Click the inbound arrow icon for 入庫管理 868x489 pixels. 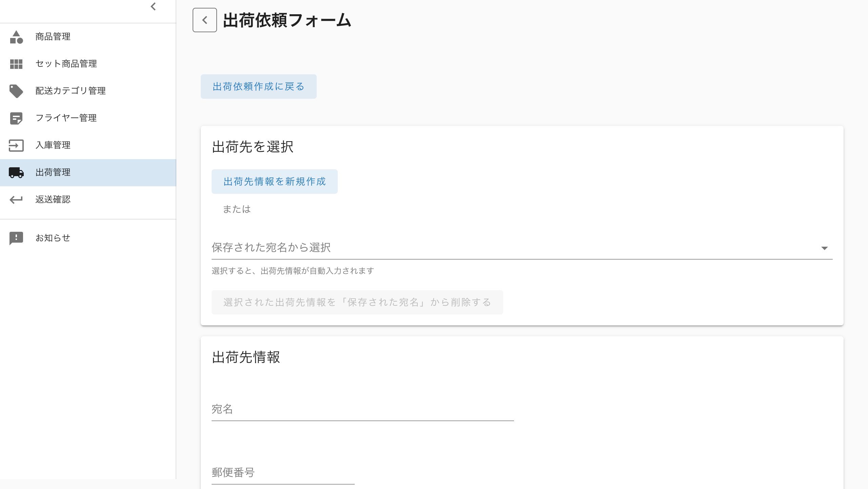click(x=16, y=145)
